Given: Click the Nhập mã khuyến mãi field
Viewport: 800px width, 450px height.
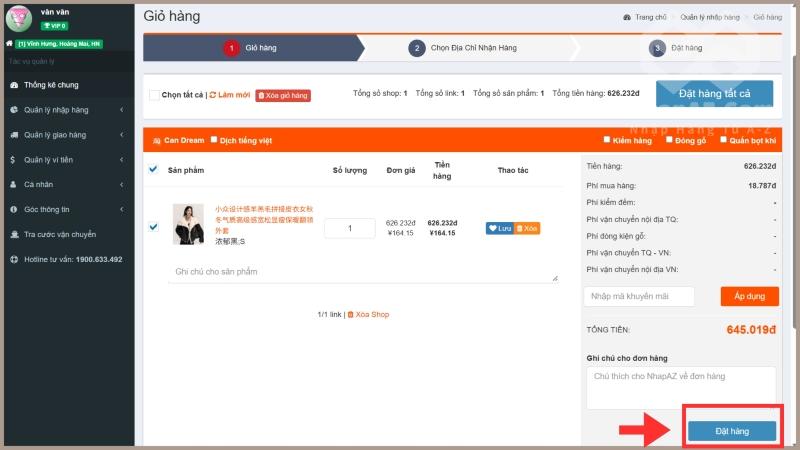Looking at the screenshot, I should (x=640, y=297).
